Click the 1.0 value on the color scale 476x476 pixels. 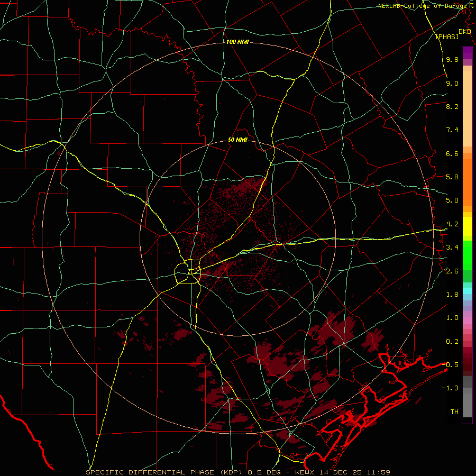452,318
